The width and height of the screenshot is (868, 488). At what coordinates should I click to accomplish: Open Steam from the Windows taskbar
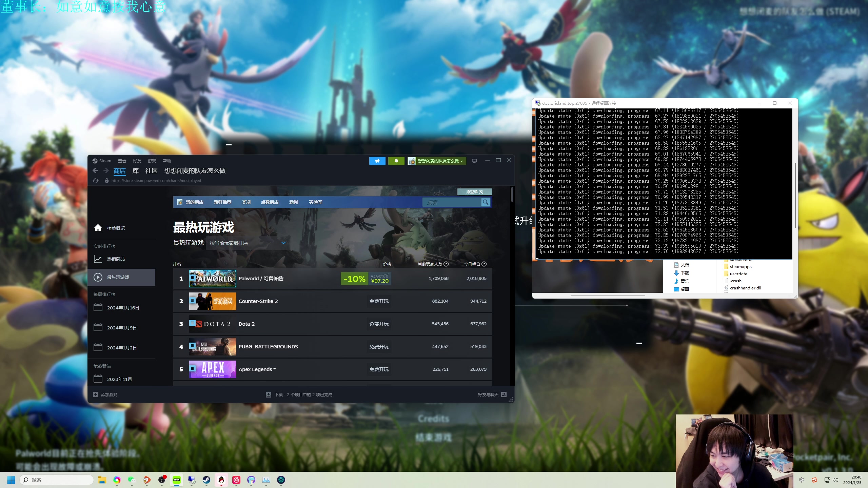pos(206,480)
